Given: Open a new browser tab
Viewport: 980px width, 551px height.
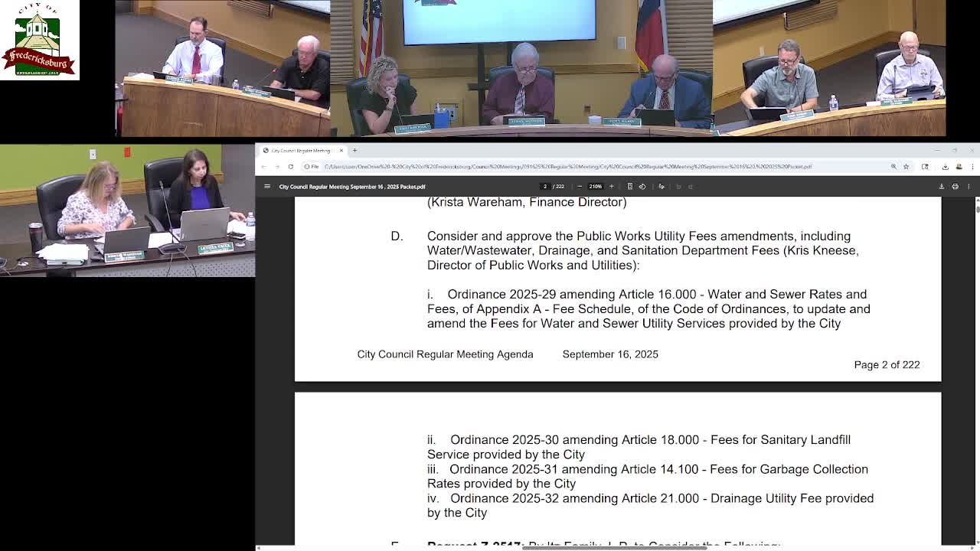Looking at the screenshot, I should pos(354,151).
